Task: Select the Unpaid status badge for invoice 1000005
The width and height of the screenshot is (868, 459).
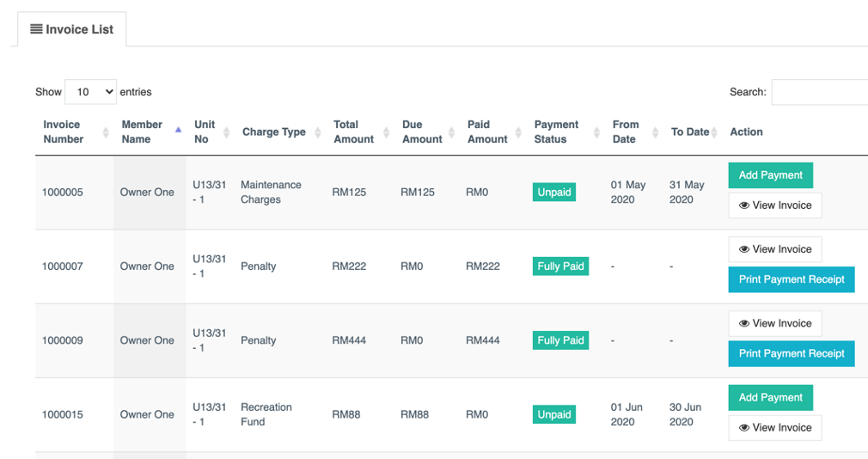Action: click(x=554, y=193)
